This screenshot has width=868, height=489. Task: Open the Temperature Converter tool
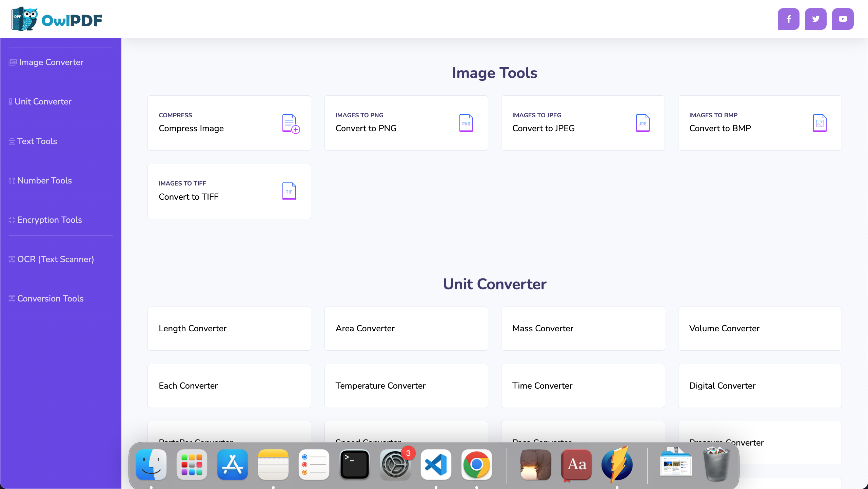[406, 386]
